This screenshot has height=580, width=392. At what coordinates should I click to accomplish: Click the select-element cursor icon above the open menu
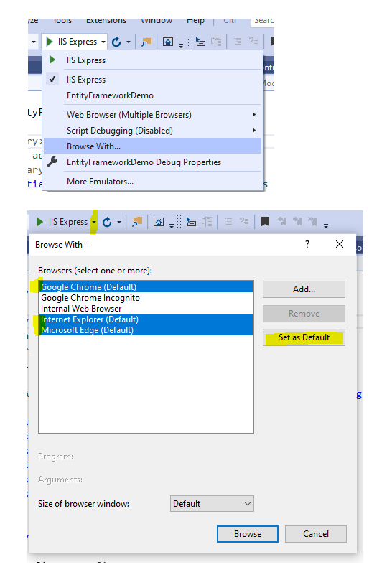click(200, 42)
